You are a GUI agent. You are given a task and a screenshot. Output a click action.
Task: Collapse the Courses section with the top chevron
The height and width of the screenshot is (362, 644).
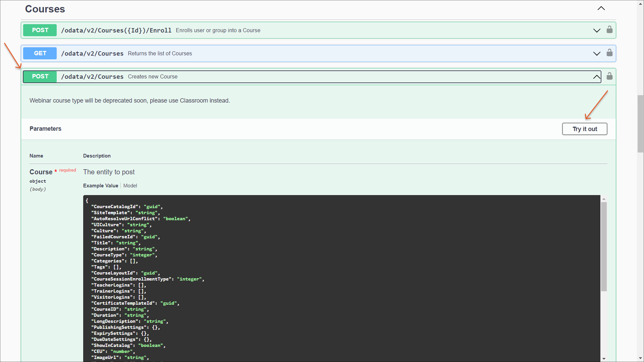coord(601,8)
